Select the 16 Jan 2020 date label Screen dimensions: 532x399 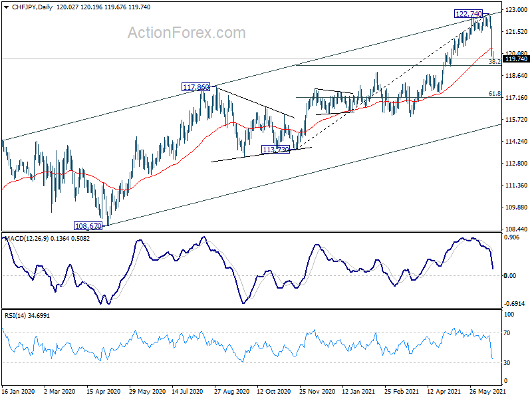(19, 391)
